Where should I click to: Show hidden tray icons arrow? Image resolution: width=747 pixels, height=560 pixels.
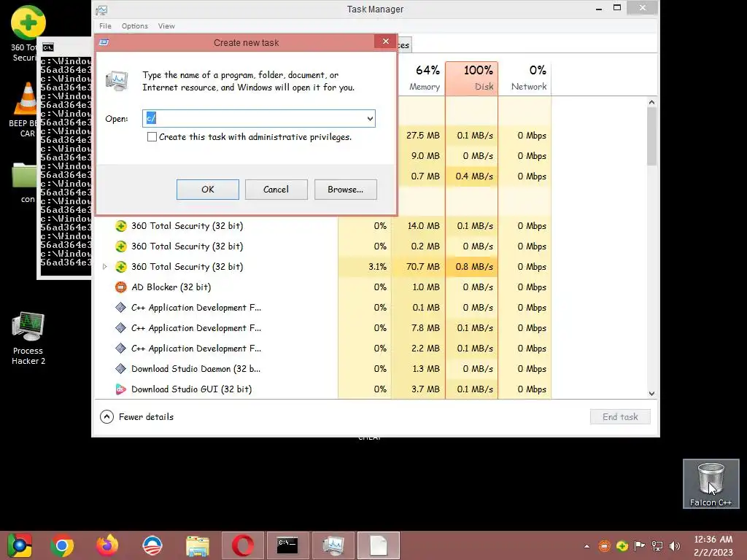pyautogui.click(x=587, y=546)
